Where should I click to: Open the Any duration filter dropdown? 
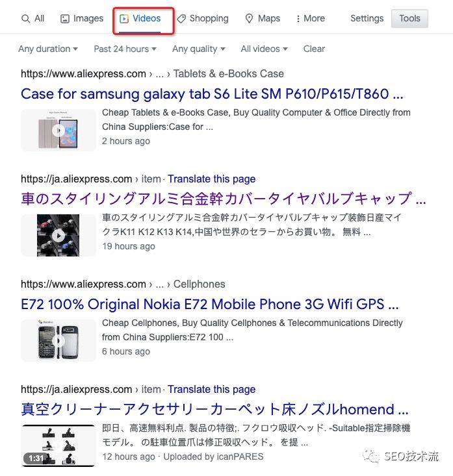(x=48, y=49)
